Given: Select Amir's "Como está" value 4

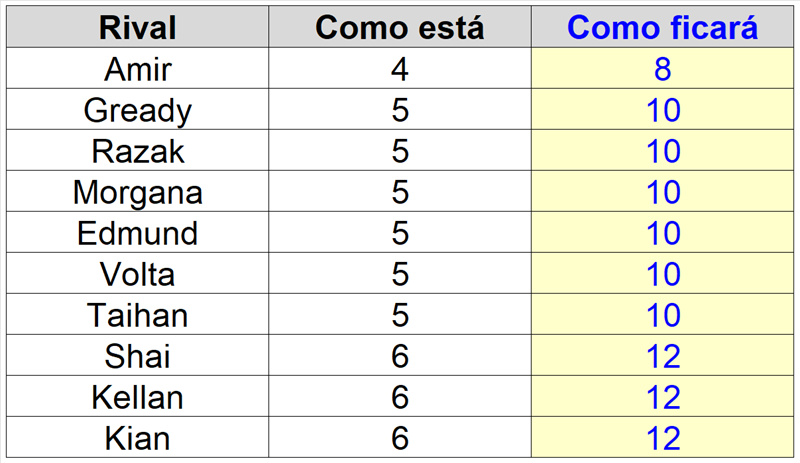Looking at the screenshot, I should [400, 69].
